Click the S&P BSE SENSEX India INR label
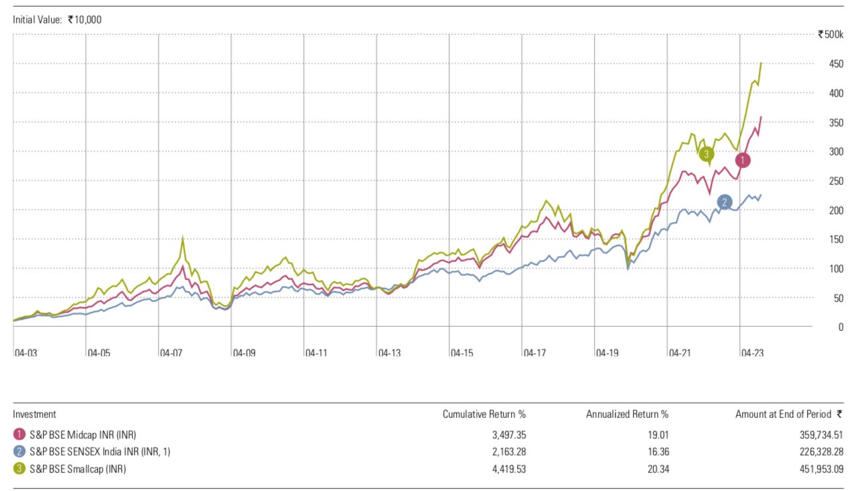This screenshot has height=491, width=868. [100, 452]
